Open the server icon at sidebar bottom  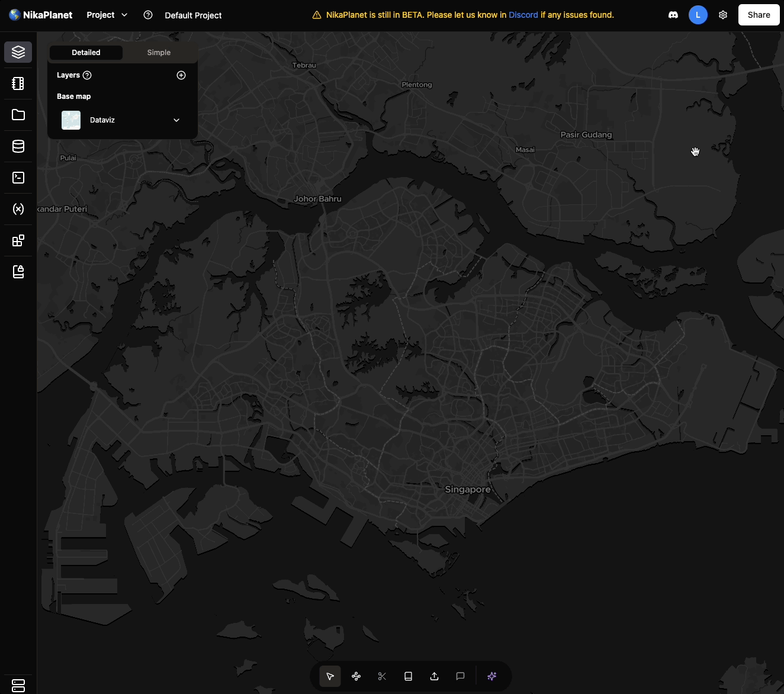point(18,685)
